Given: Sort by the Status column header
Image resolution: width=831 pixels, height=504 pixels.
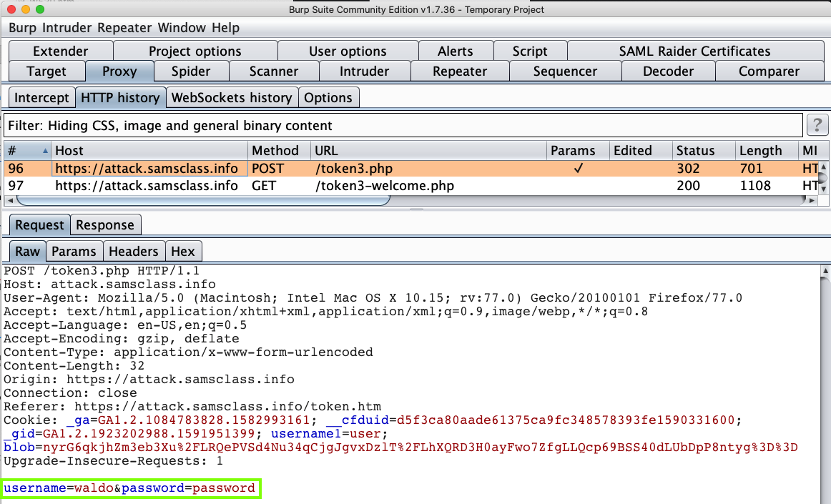Looking at the screenshot, I should [x=703, y=151].
